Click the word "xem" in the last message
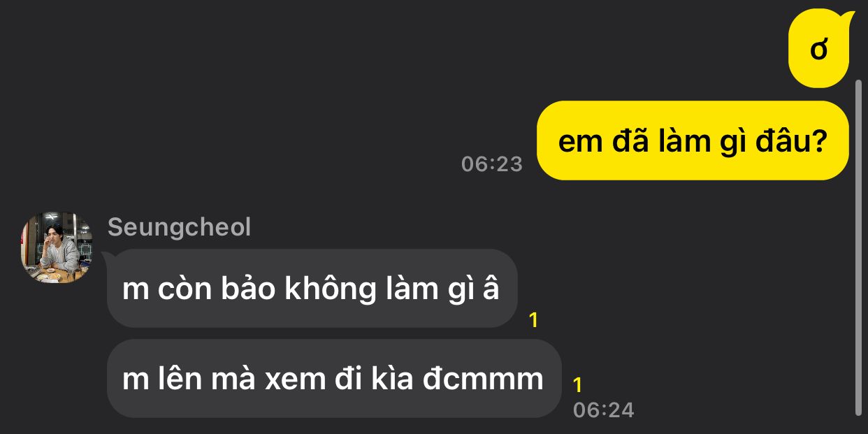This screenshot has width=868, height=434. click(x=288, y=379)
